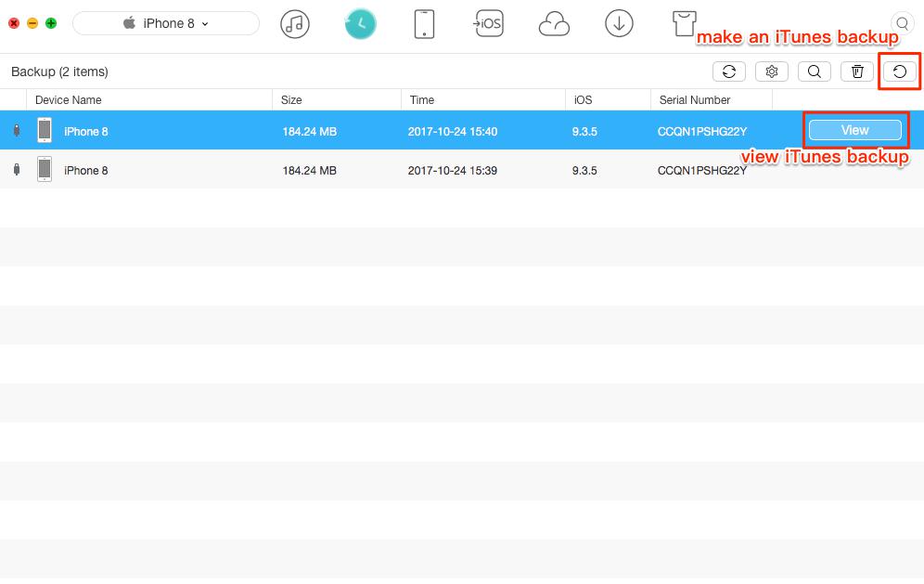The image size is (924, 584).
Task: Click the USB plug icon in the 15:40 row
Action: coord(17,130)
